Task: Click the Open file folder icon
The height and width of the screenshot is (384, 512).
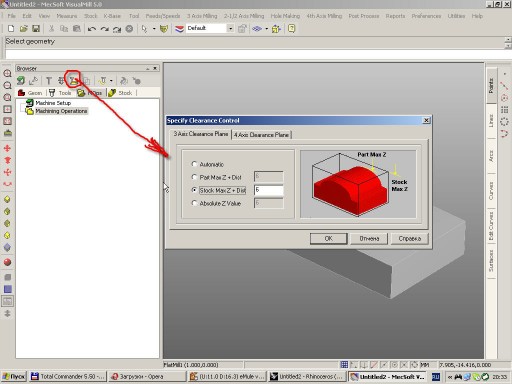Action: pos(23,29)
